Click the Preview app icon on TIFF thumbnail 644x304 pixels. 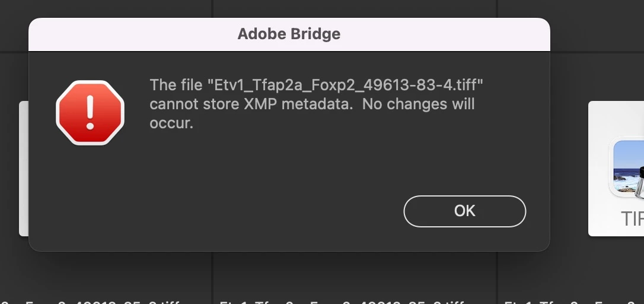coord(629,168)
